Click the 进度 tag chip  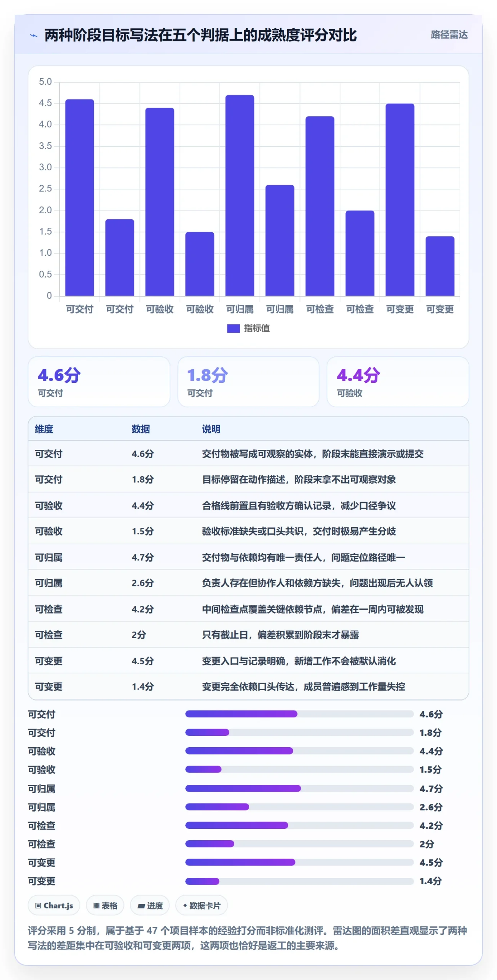coord(150,905)
